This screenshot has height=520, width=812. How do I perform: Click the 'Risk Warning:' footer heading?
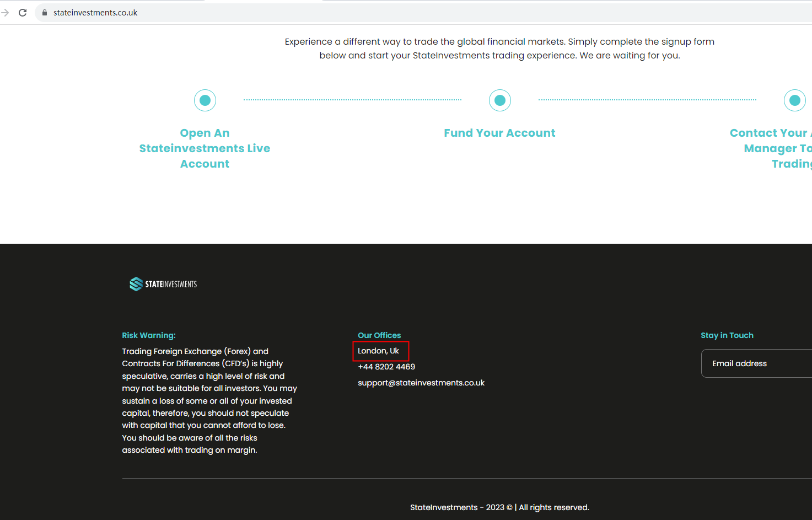pyautogui.click(x=149, y=335)
